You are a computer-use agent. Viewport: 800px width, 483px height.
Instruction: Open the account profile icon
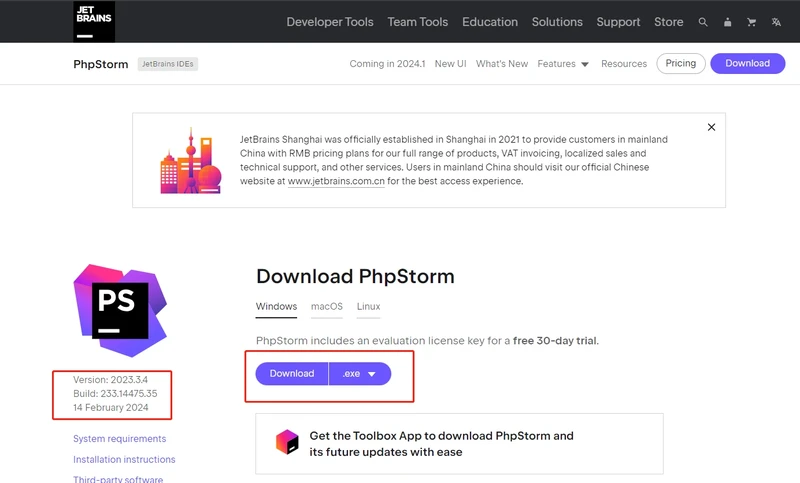coord(727,22)
